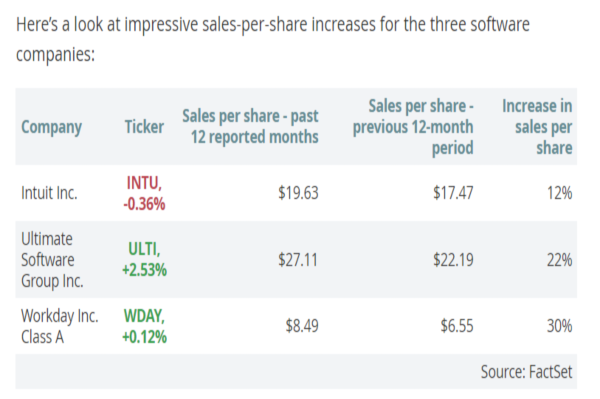Screen dimensions: 600x399
Task: Select the previous 12-month period header
Action: pyautogui.click(x=413, y=127)
